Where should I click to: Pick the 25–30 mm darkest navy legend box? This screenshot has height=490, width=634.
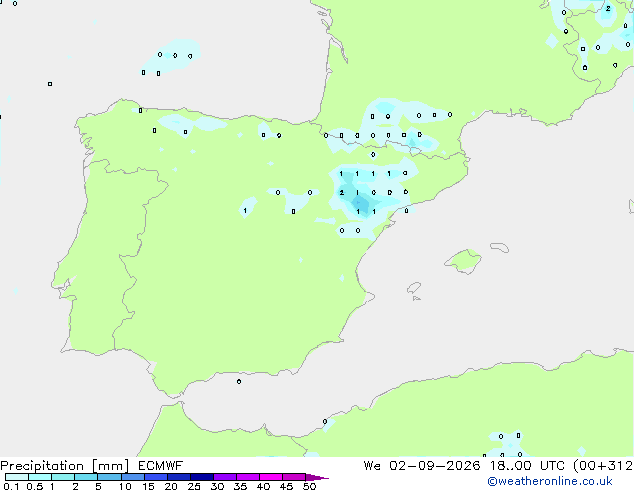point(202,477)
